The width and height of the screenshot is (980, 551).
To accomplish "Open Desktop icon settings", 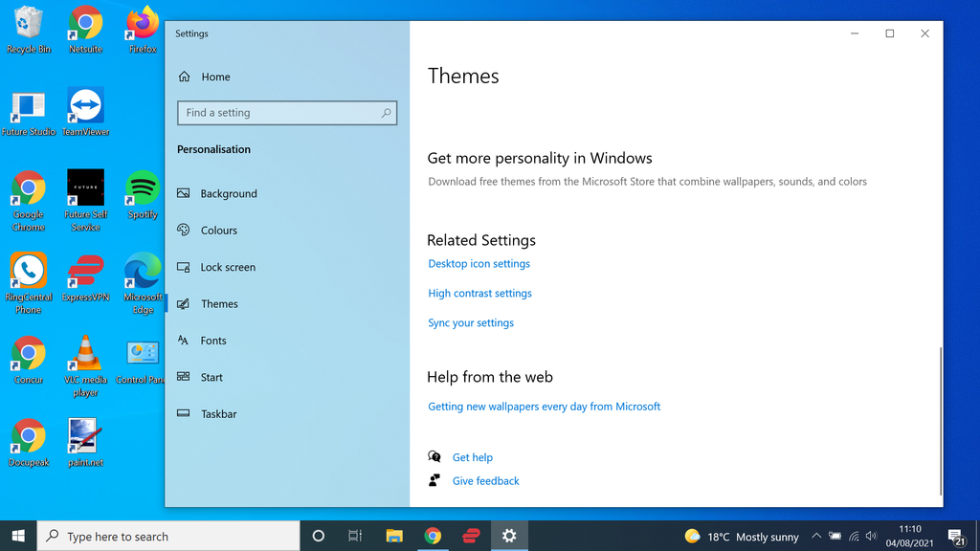I will (479, 263).
